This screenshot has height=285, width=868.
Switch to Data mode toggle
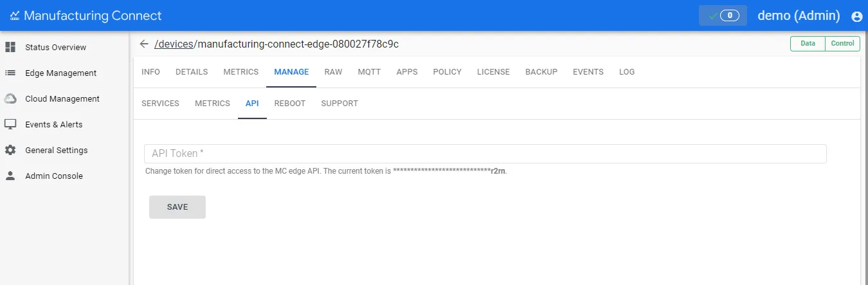[808, 44]
